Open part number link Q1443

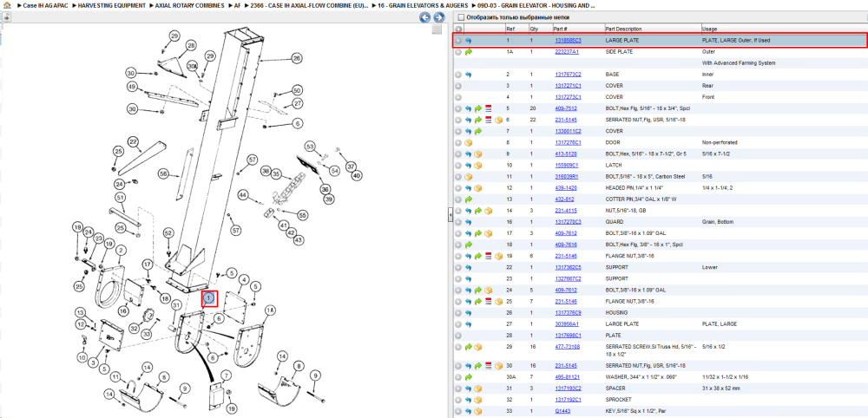click(562, 411)
